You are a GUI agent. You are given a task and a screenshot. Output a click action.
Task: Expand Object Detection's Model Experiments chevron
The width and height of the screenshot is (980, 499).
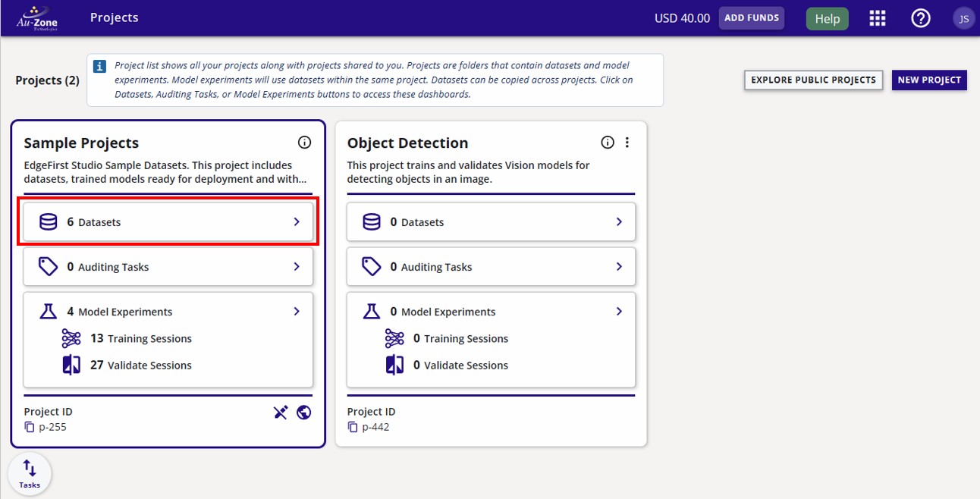(x=619, y=311)
